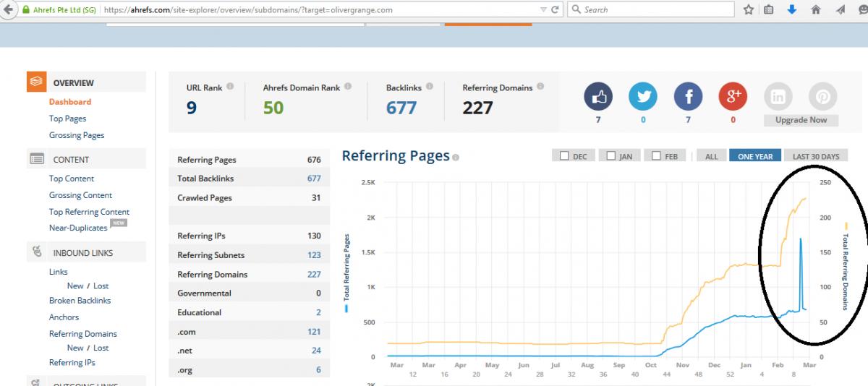Click the Governmental row
868x386 pixels.
tap(249, 293)
